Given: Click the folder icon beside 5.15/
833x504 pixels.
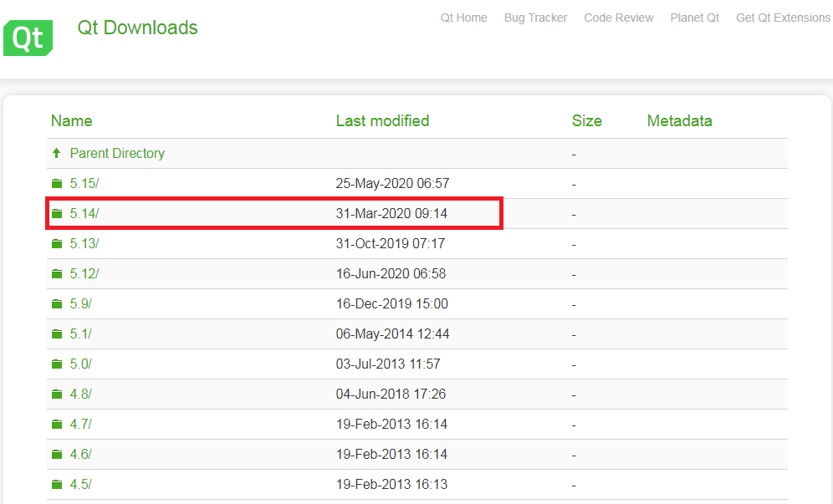Looking at the screenshot, I should 57,183.
